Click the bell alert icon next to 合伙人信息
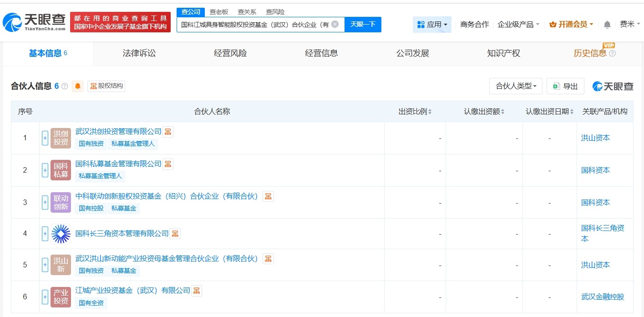This screenshot has height=317, width=644. click(x=77, y=86)
